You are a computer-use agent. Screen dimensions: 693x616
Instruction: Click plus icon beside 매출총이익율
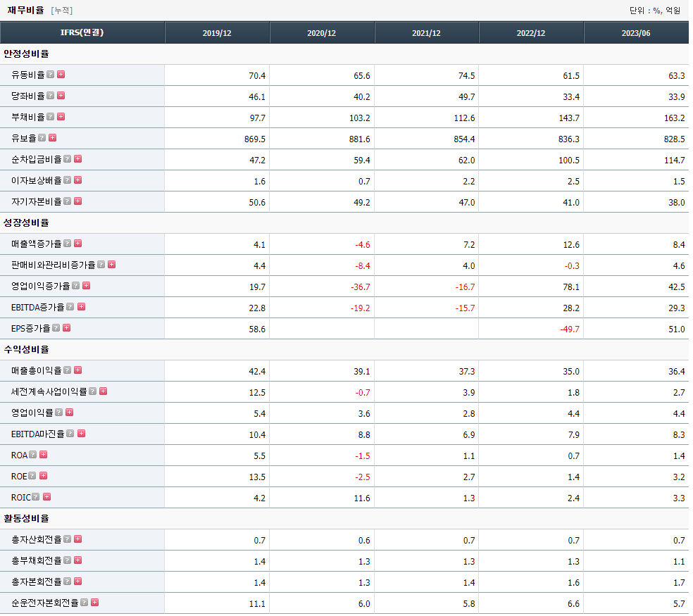coord(77,370)
